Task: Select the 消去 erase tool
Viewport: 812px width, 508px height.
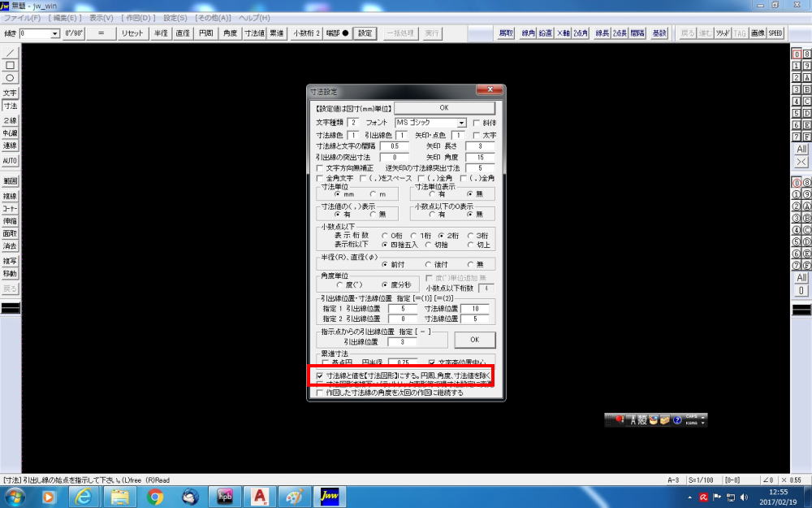Action: click(x=10, y=245)
